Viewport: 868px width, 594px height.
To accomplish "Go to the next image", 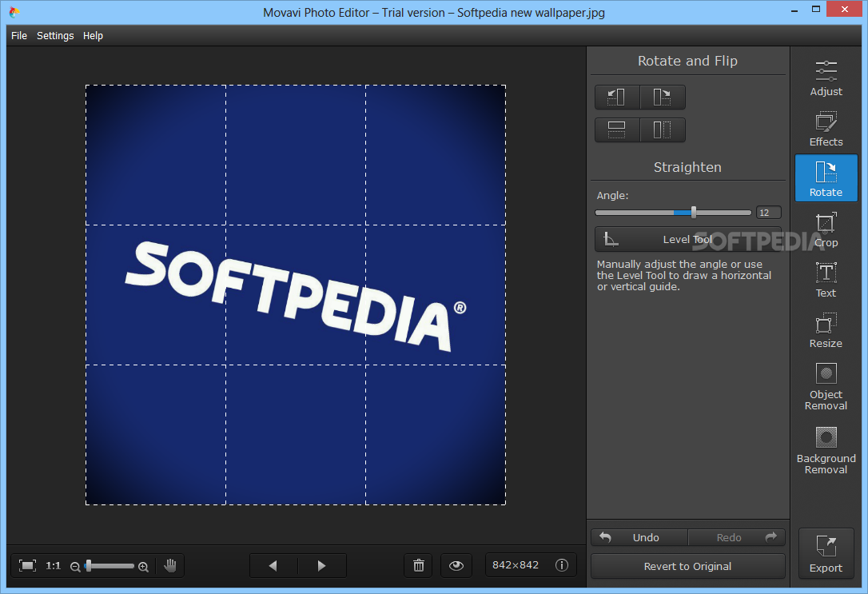I will tap(322, 565).
